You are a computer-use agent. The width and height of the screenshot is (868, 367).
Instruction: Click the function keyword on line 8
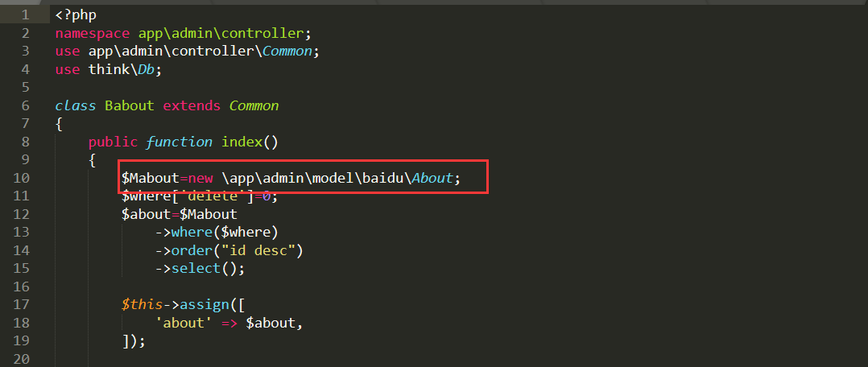click(x=180, y=142)
